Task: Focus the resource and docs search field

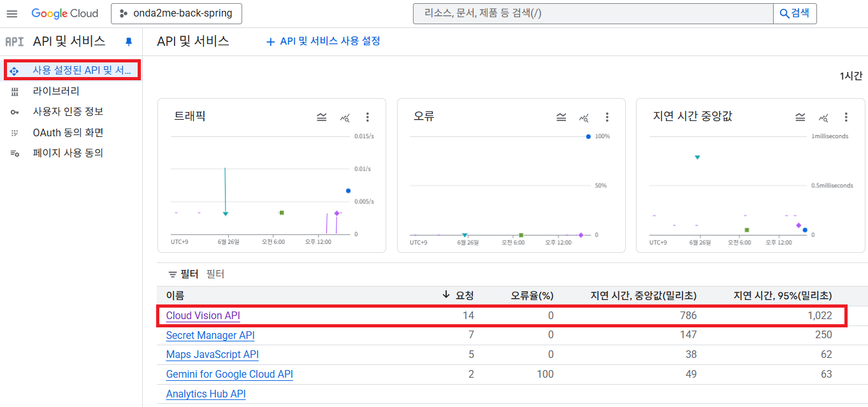Action: (593, 13)
